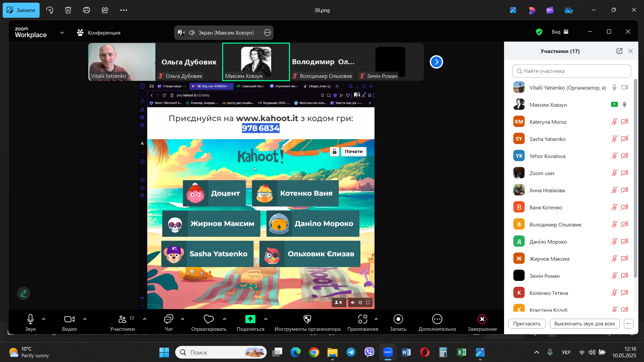The height and width of the screenshot is (362, 644).
Task: Click camera-off icon for Sasha Yatsenko
Action: [624, 139]
